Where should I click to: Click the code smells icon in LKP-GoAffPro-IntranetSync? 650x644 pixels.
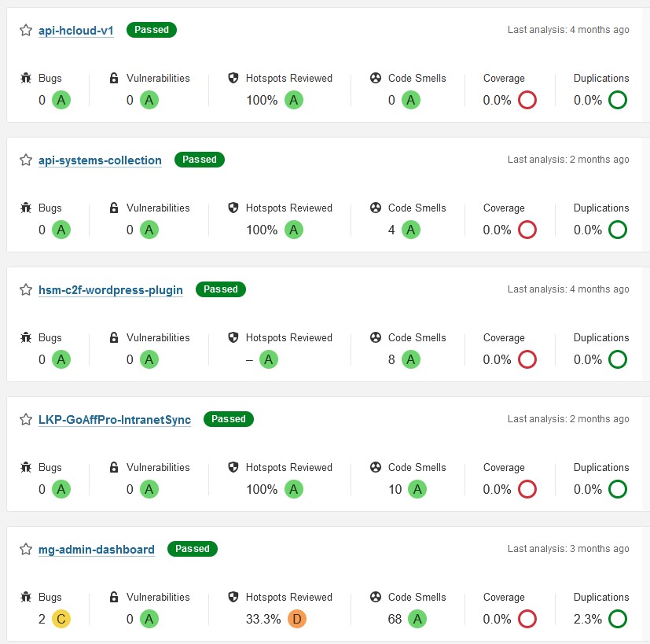click(x=376, y=468)
